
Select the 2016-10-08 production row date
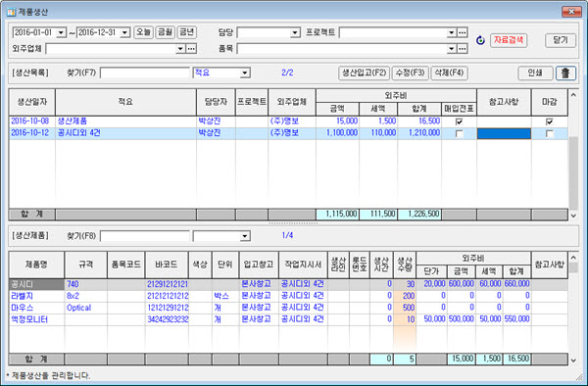[30, 121]
